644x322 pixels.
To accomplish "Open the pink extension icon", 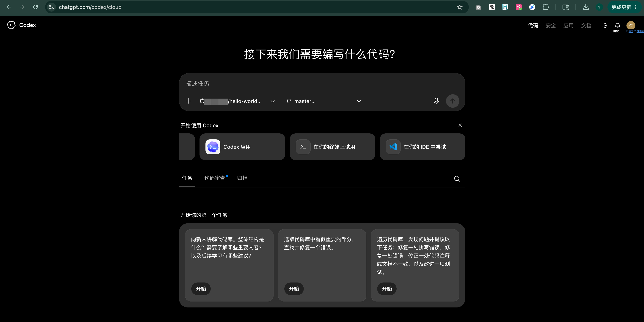I will click(519, 7).
